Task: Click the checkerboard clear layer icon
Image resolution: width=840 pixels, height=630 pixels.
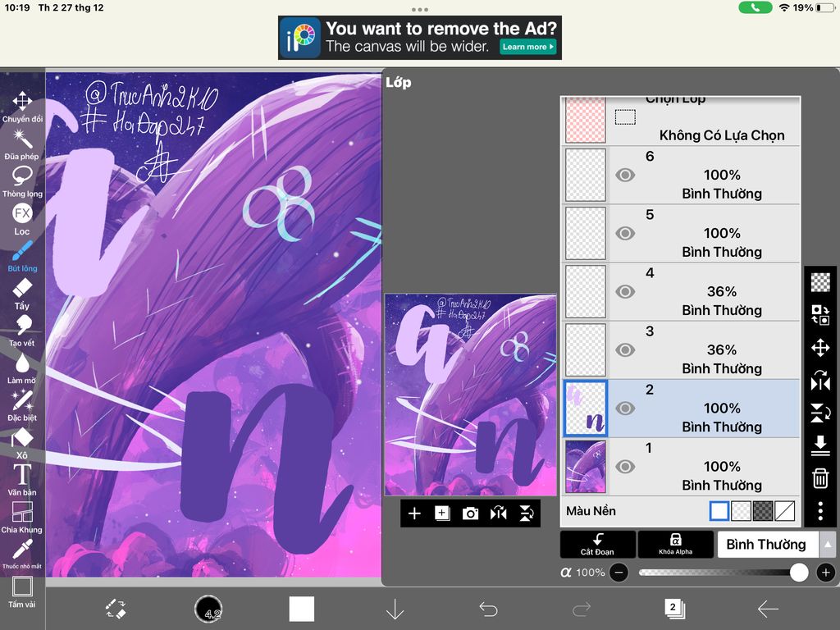Action: [820, 282]
